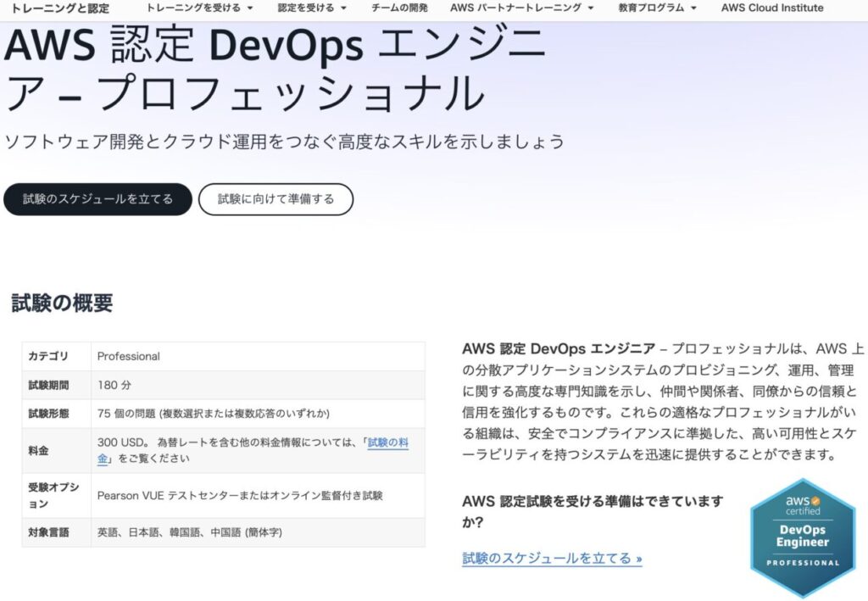Click 試験のスケジュールを立てる dark button
The image size is (868, 601).
[x=97, y=199]
